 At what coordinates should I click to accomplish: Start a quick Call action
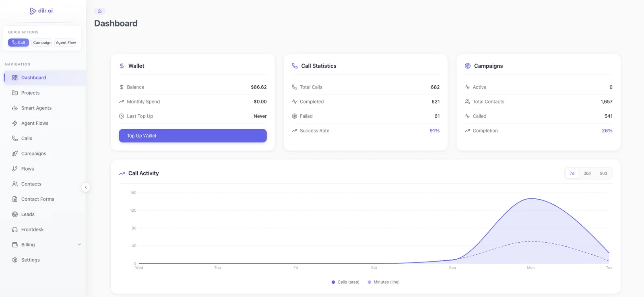[x=19, y=43]
